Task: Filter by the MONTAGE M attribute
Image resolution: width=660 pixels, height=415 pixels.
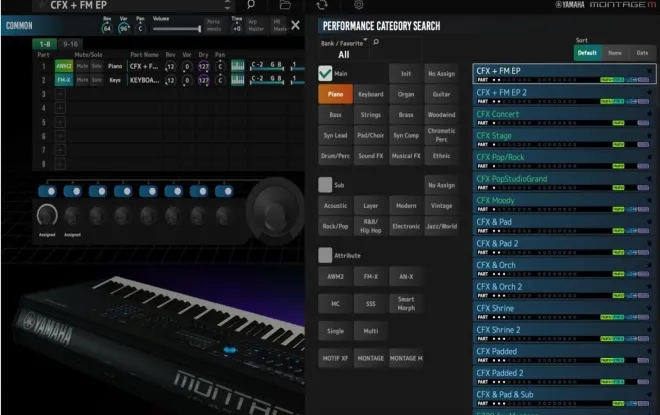Action: pos(406,358)
